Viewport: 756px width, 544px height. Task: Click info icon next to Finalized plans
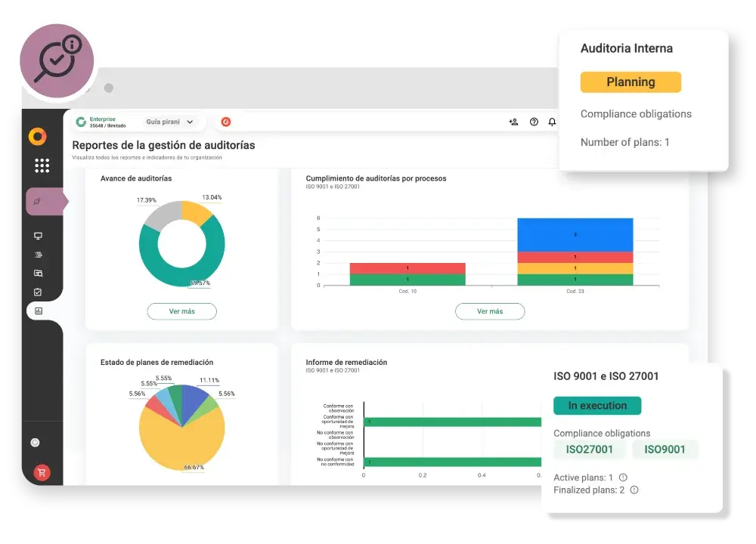tap(634, 490)
